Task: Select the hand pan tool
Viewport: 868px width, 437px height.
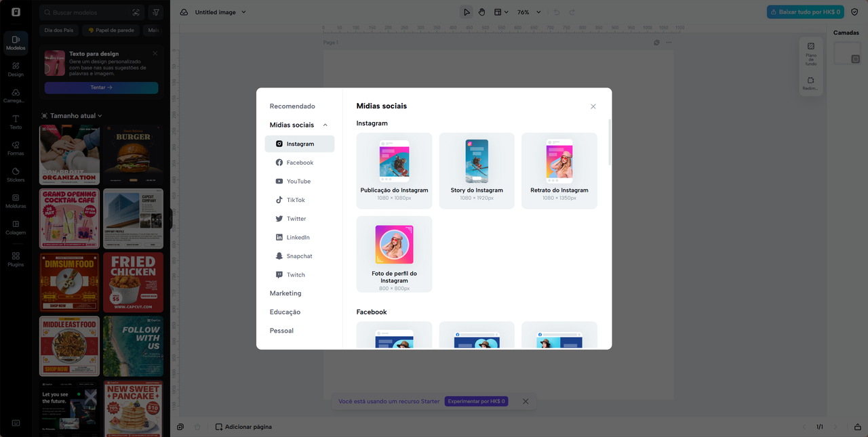Action: pos(481,12)
